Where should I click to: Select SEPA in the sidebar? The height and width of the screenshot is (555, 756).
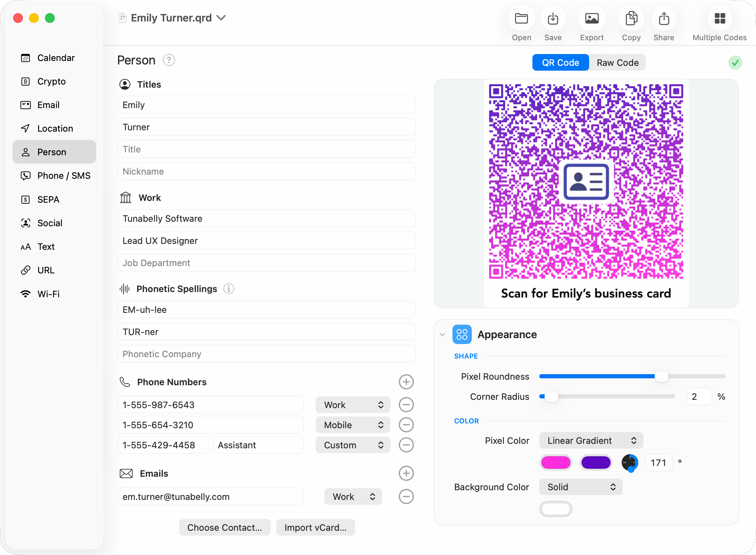(x=54, y=200)
